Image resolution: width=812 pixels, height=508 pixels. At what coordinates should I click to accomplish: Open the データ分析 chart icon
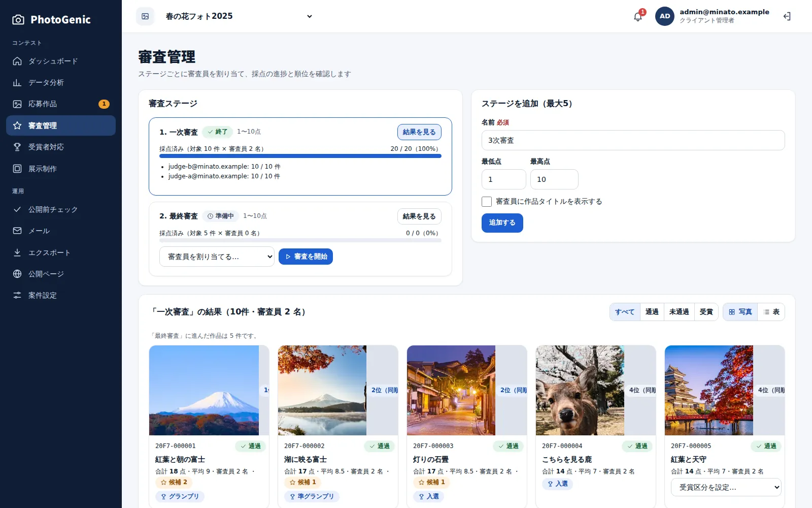(17, 82)
